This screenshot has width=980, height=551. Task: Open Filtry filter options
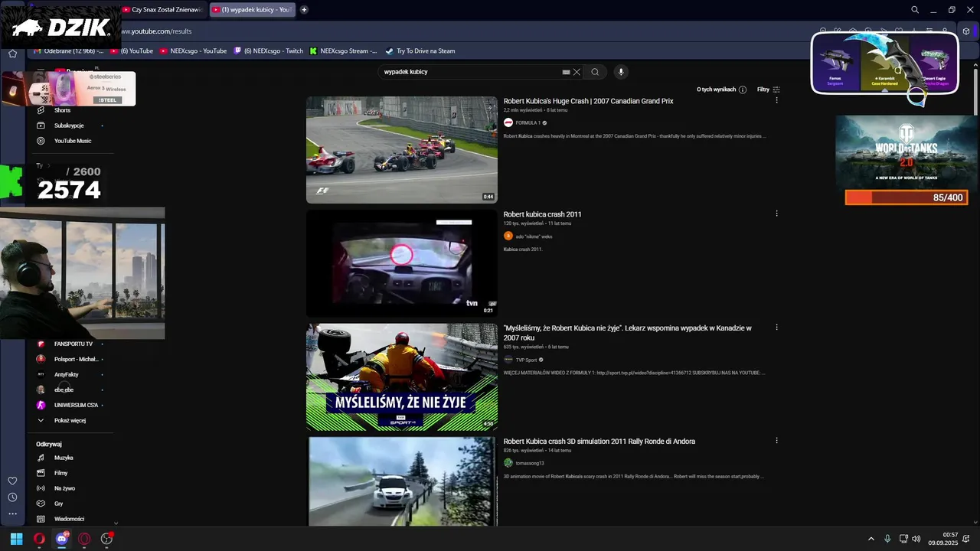769,90
